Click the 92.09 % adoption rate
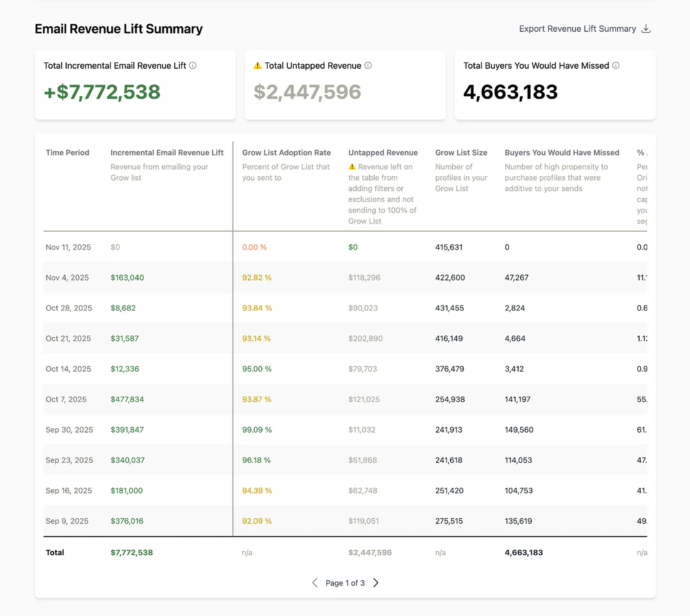Image resolution: width=690 pixels, height=616 pixels. (x=257, y=521)
